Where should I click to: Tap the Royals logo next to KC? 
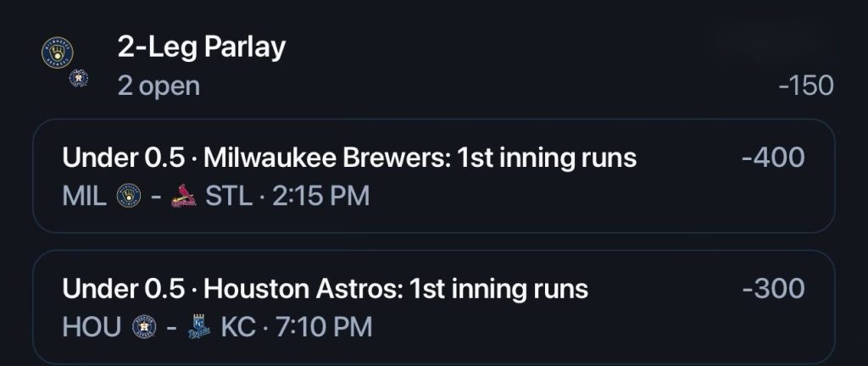point(198,326)
